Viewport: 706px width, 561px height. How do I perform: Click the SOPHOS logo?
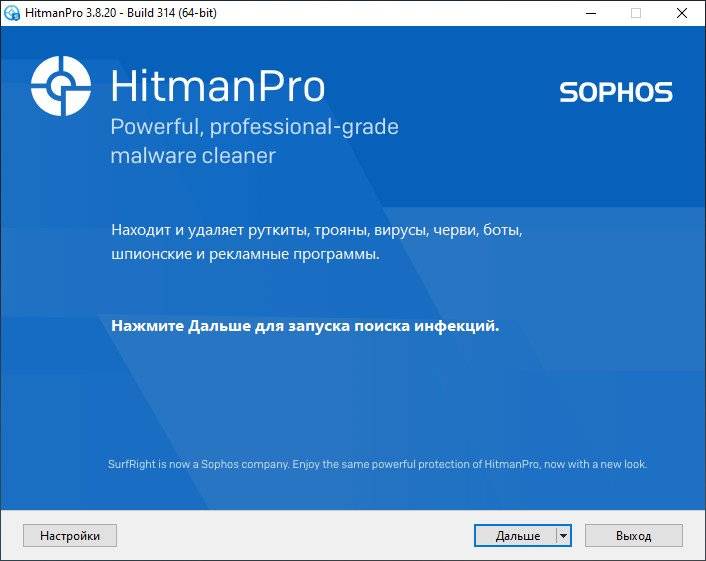point(616,92)
